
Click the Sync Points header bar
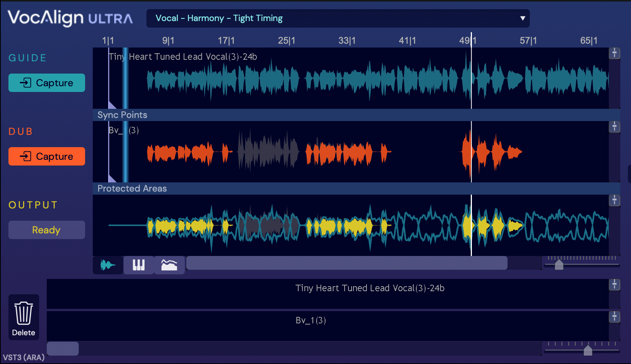tap(268, 115)
